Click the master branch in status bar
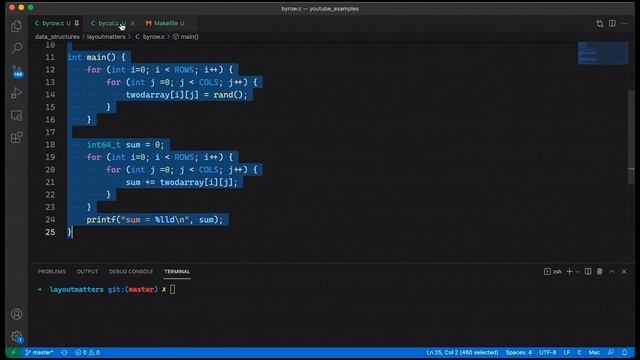This screenshot has width=640, height=360. click(39, 352)
